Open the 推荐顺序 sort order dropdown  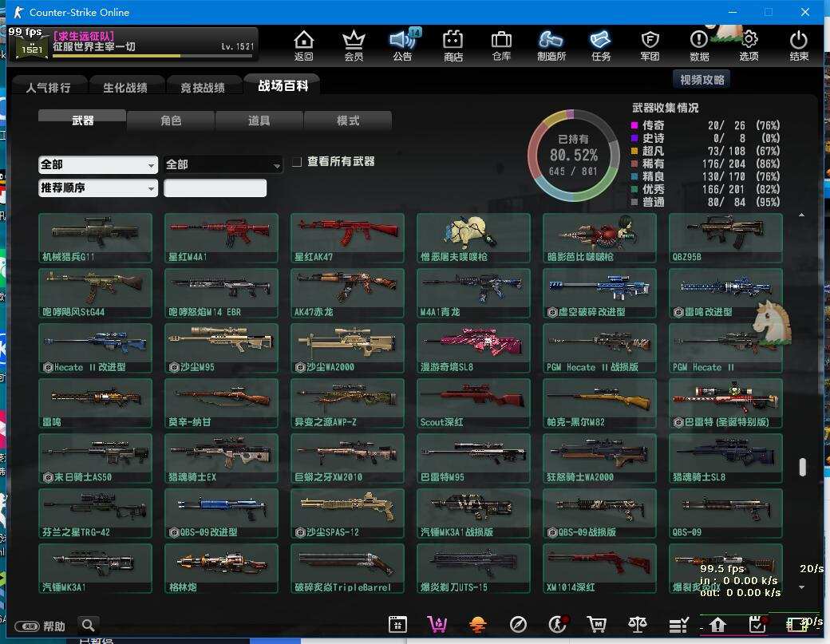point(98,188)
